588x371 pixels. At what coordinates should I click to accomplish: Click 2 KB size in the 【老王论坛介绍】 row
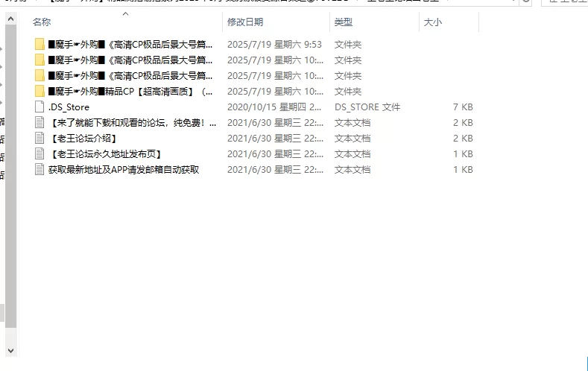point(463,139)
